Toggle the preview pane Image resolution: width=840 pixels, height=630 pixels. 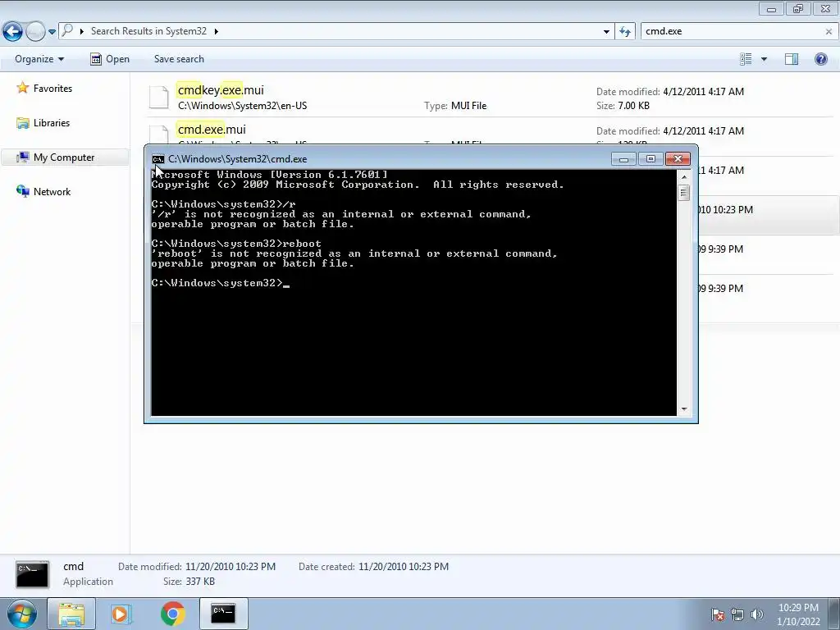792,59
